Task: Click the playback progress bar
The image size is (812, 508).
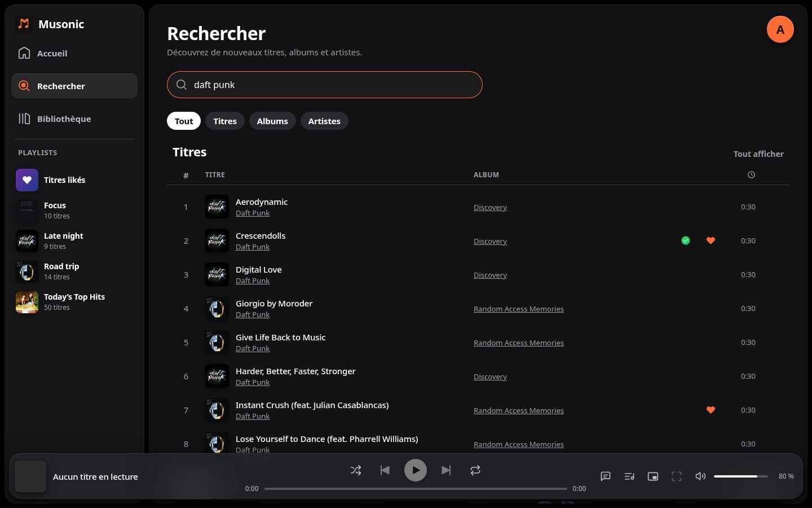Action: 416,489
